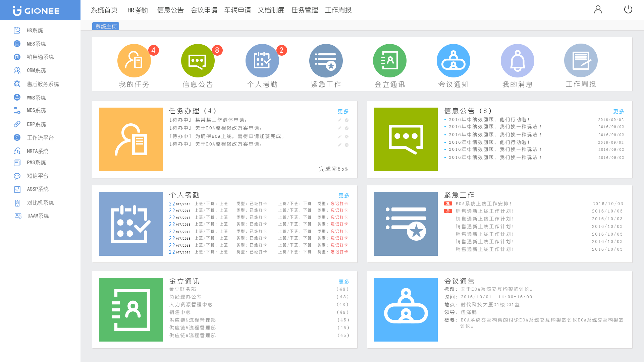The height and width of the screenshot is (362, 644).
Task: Open the 车辆申请 menu item
Action: click(237, 10)
